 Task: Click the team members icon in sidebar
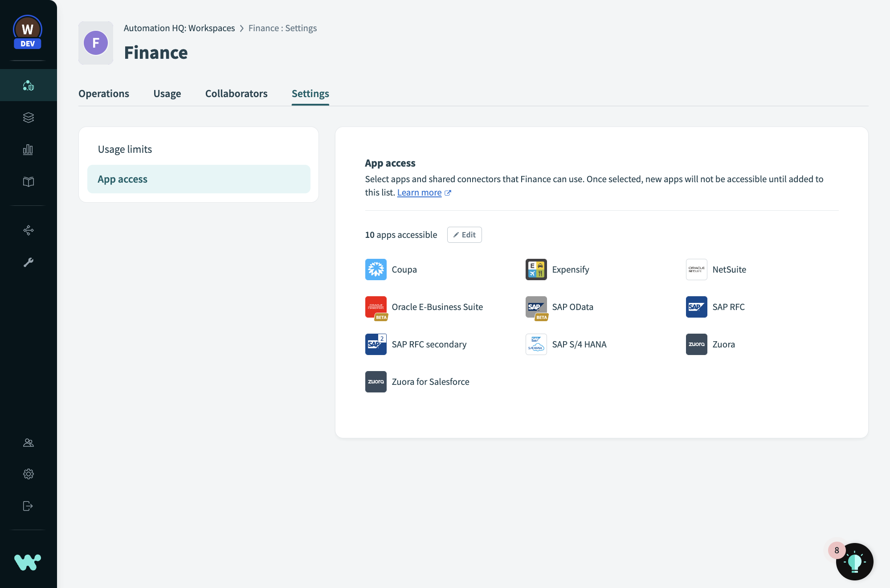28,442
